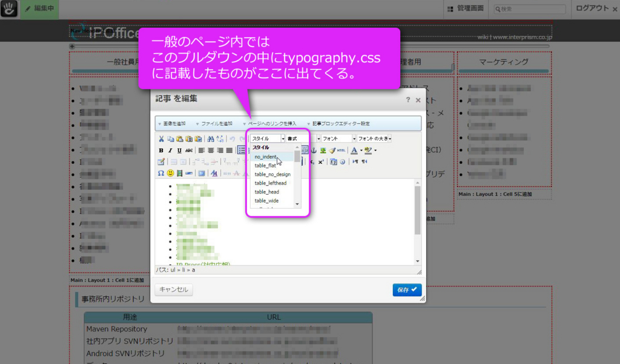Image resolution: width=620 pixels, height=364 pixels.
Task: Center align text
Action: tap(211, 151)
